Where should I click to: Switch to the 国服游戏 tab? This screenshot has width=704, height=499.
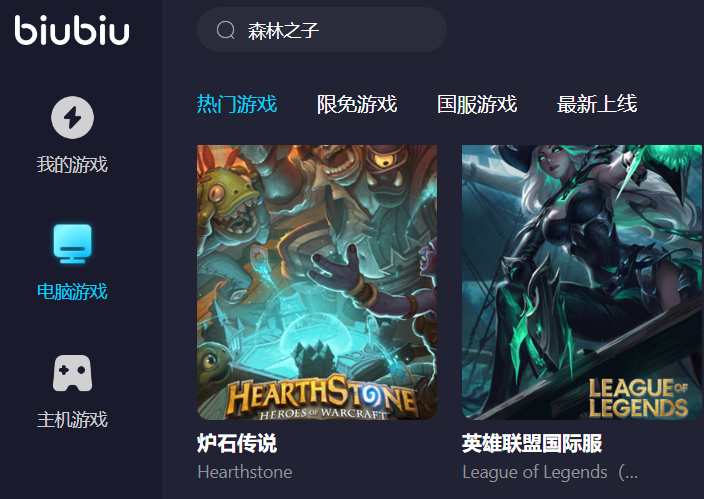(x=477, y=104)
